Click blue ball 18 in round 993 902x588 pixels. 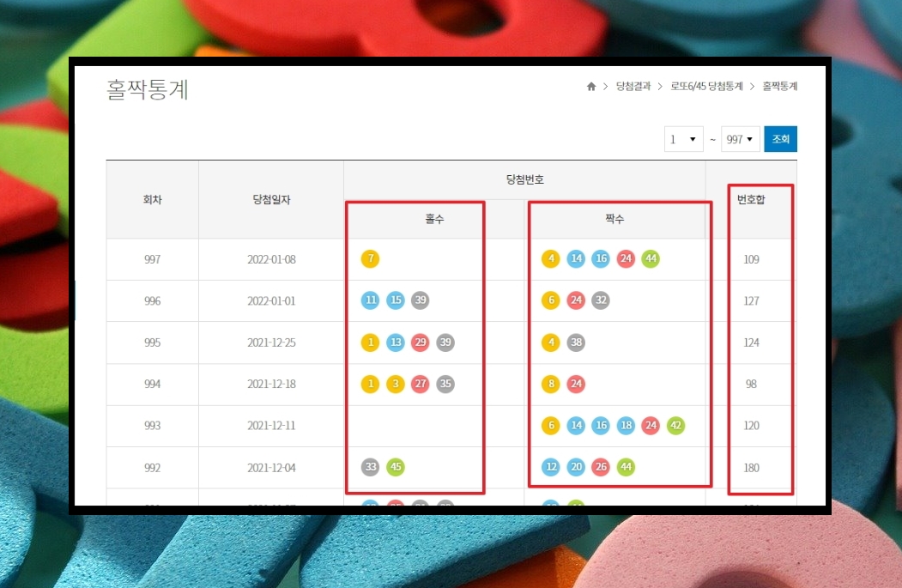[x=626, y=426]
